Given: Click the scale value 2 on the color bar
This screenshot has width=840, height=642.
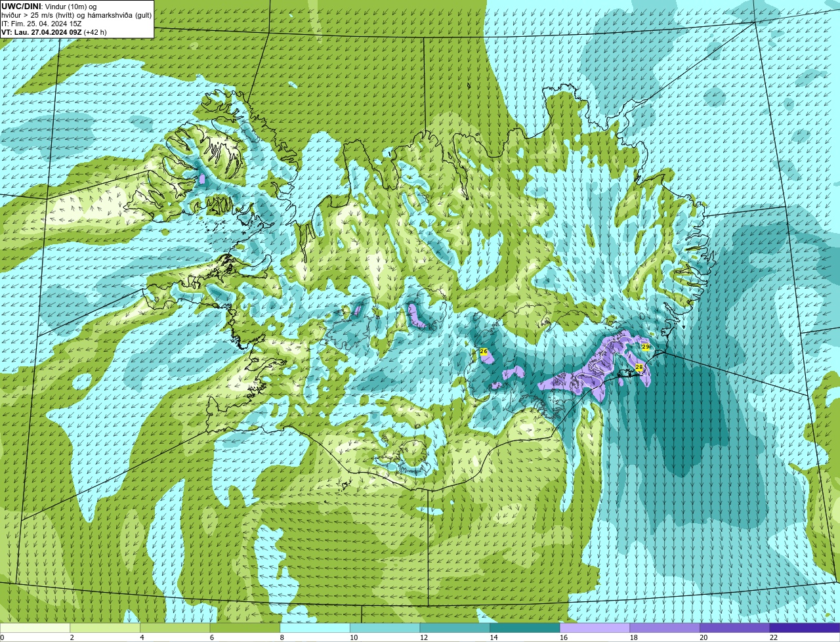Looking at the screenshot, I should (72, 637).
